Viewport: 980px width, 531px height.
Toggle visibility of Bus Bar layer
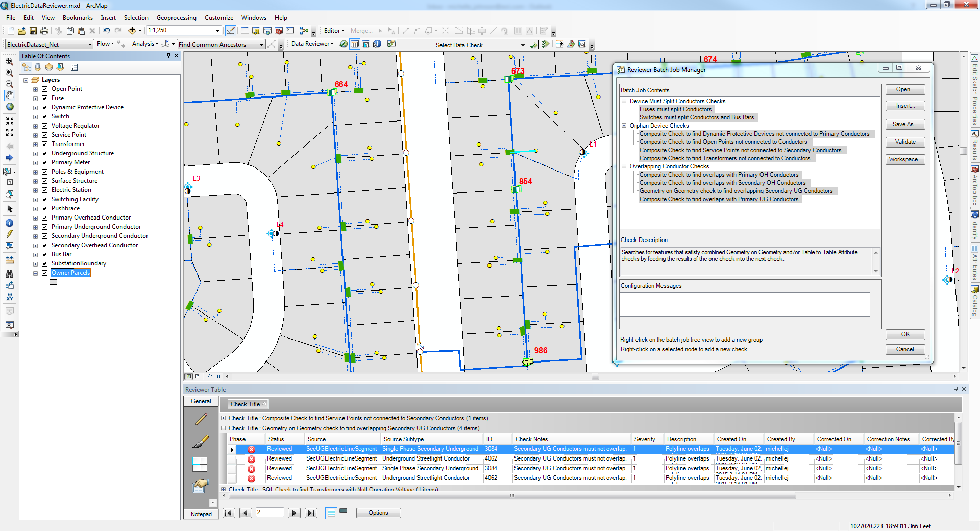pyautogui.click(x=45, y=254)
